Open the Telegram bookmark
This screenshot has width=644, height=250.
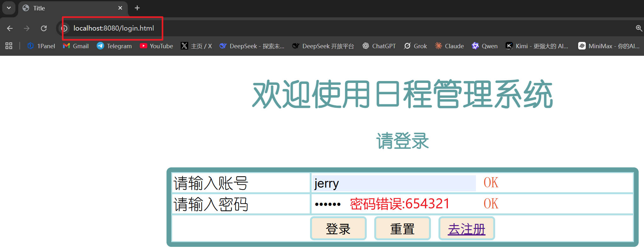click(x=114, y=46)
